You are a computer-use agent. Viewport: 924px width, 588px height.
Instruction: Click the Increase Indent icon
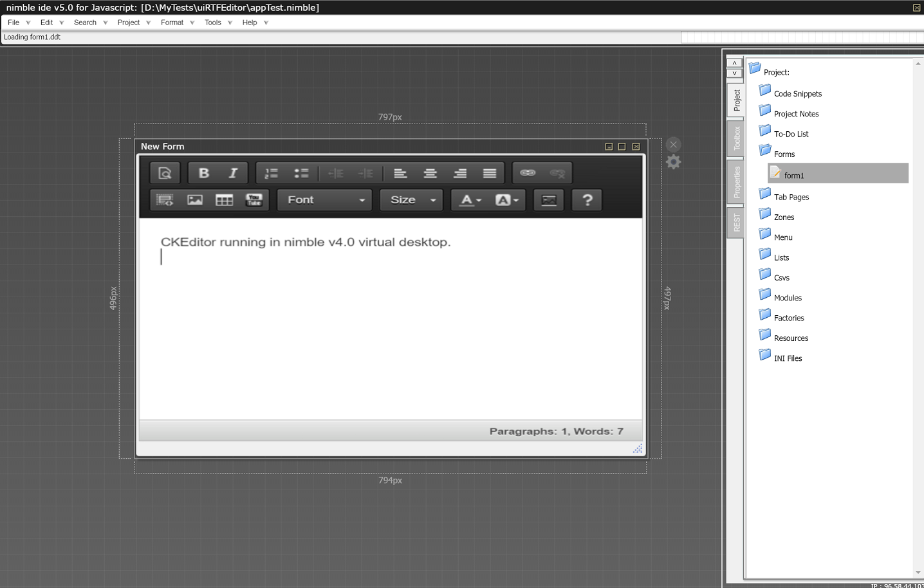coord(365,173)
